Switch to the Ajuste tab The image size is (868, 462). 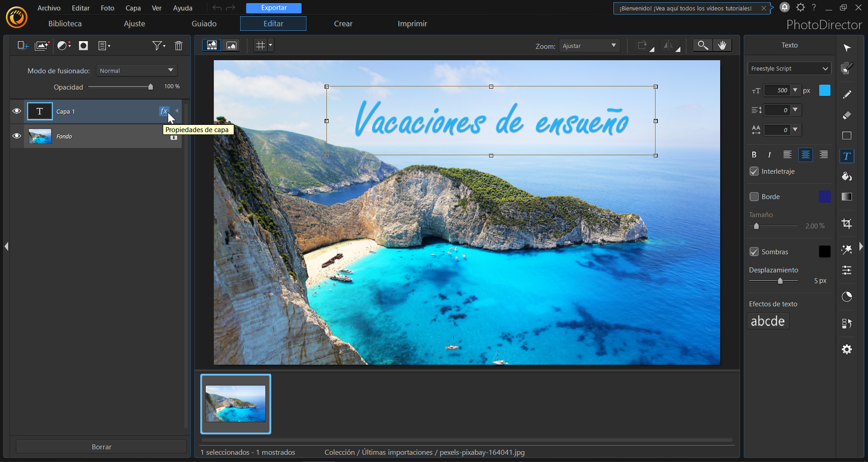click(134, 24)
